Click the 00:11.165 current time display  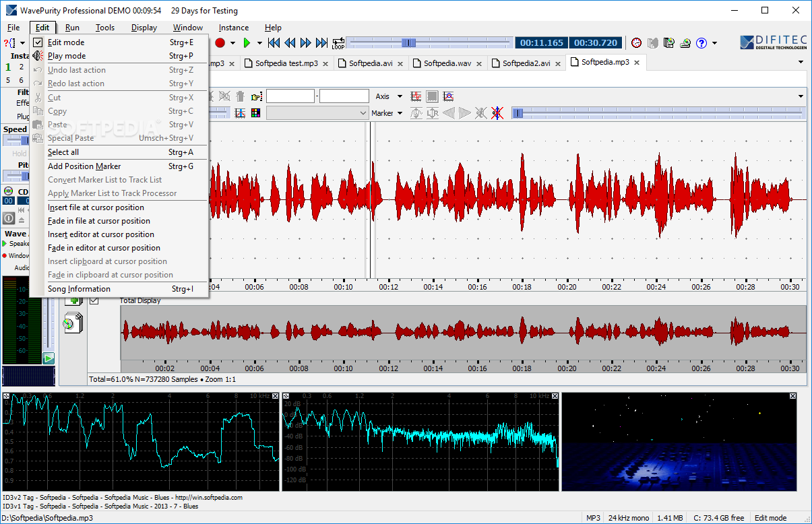click(542, 42)
